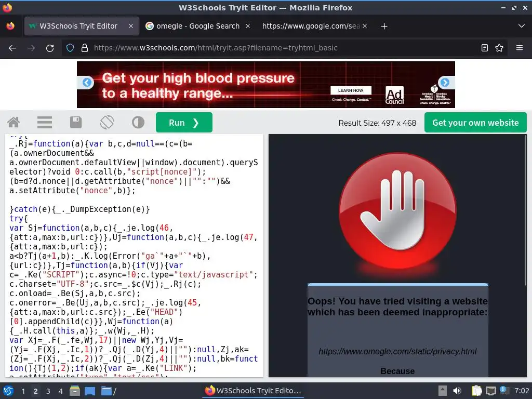Click the taskbar clock showing 7:02

click(x=522, y=391)
